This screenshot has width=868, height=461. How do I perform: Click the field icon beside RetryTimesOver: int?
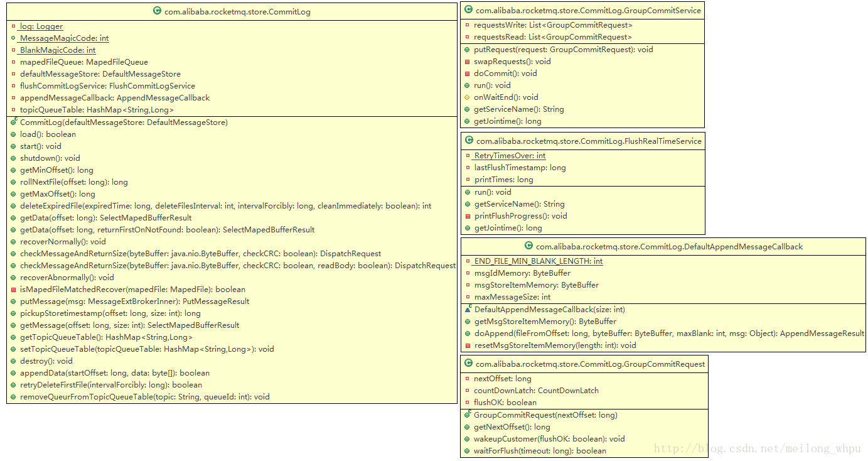[x=467, y=156]
